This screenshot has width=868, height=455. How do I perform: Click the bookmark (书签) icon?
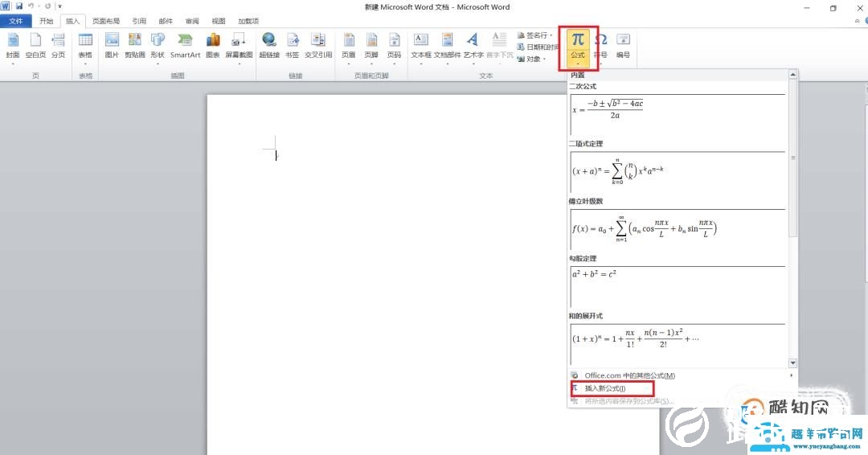click(x=293, y=44)
